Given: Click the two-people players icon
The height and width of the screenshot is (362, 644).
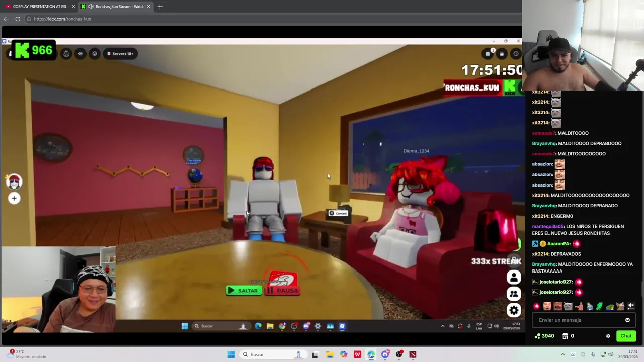Looking at the screenshot, I should click(x=514, y=294).
